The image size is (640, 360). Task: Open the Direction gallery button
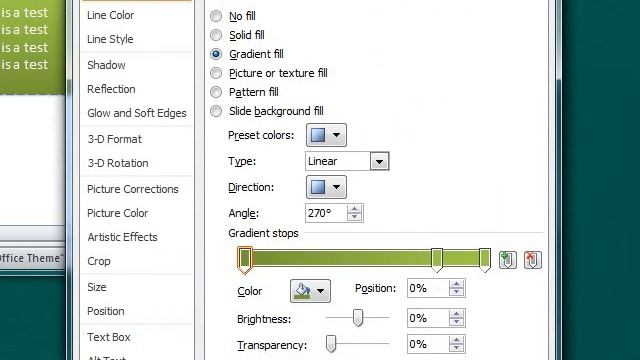click(326, 187)
